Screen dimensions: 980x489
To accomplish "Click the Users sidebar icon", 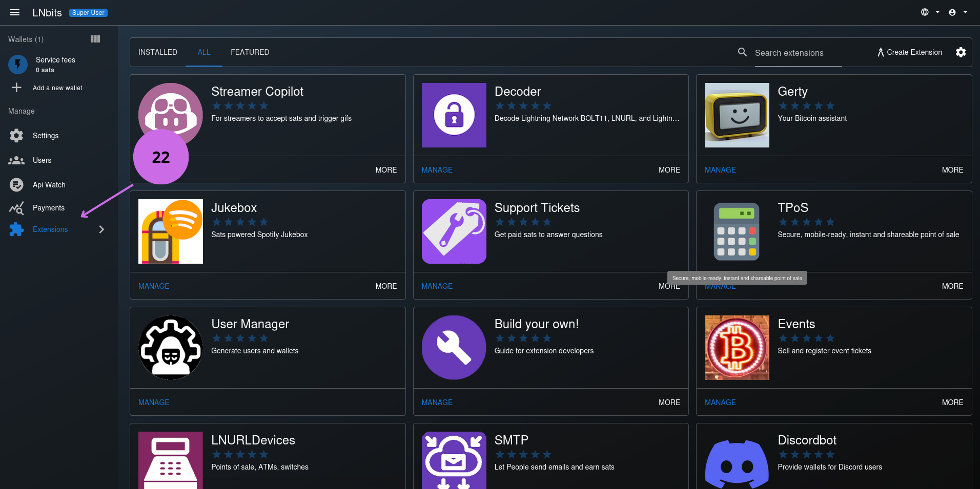I will tap(16, 160).
